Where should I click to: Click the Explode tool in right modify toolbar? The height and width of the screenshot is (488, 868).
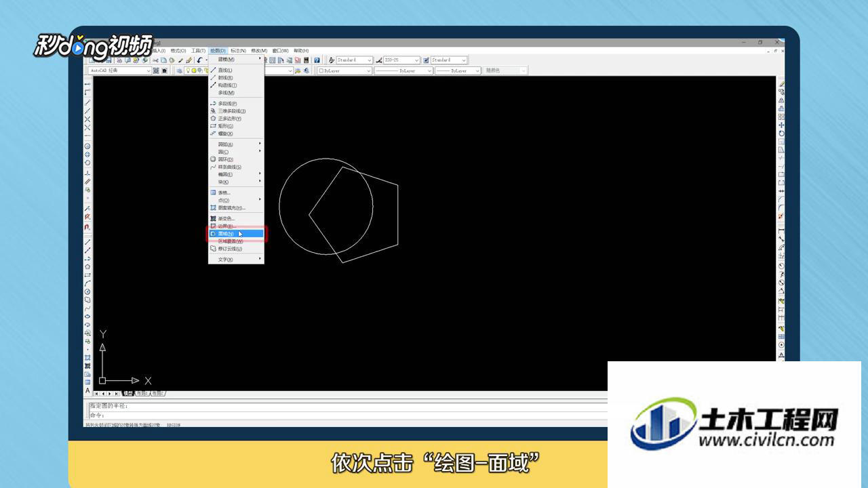click(x=781, y=216)
